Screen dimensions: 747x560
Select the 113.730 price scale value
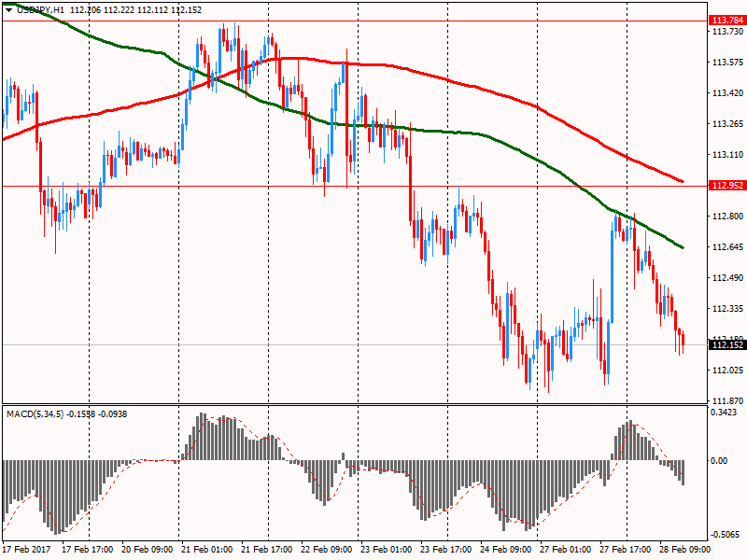point(727,32)
